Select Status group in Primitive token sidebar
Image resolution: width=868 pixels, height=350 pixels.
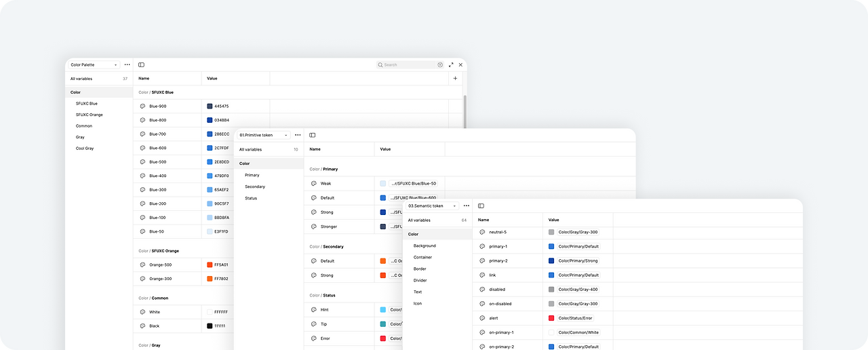pos(251,198)
